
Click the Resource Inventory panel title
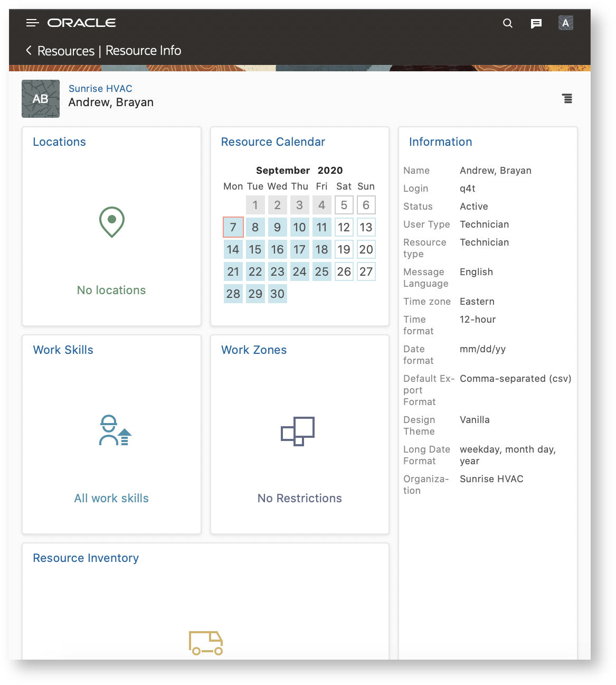(x=86, y=558)
